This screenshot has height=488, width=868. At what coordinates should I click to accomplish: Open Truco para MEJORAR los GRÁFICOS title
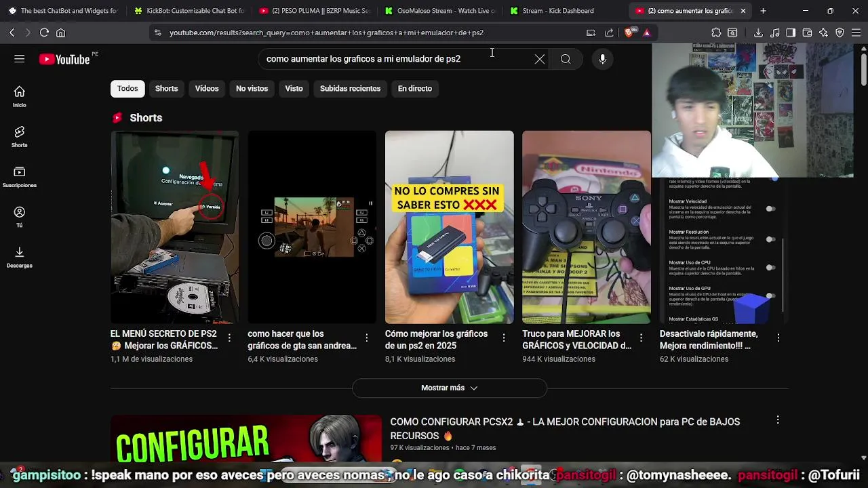(x=576, y=340)
